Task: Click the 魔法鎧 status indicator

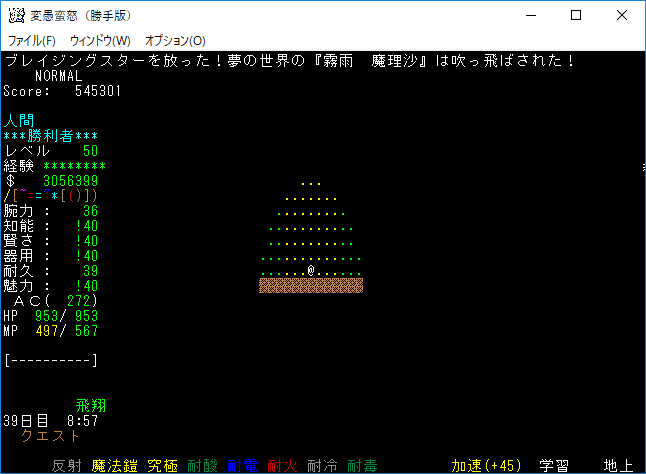Action: pos(114,465)
